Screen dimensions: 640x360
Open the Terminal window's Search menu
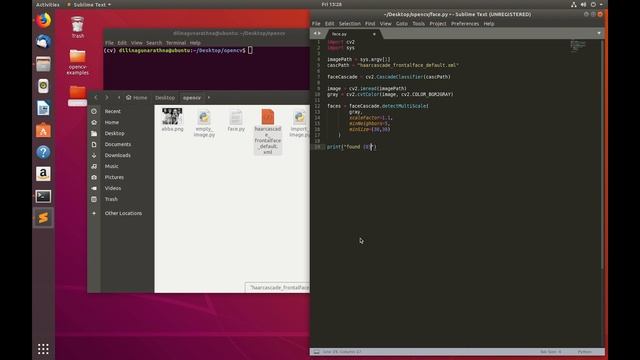point(154,43)
